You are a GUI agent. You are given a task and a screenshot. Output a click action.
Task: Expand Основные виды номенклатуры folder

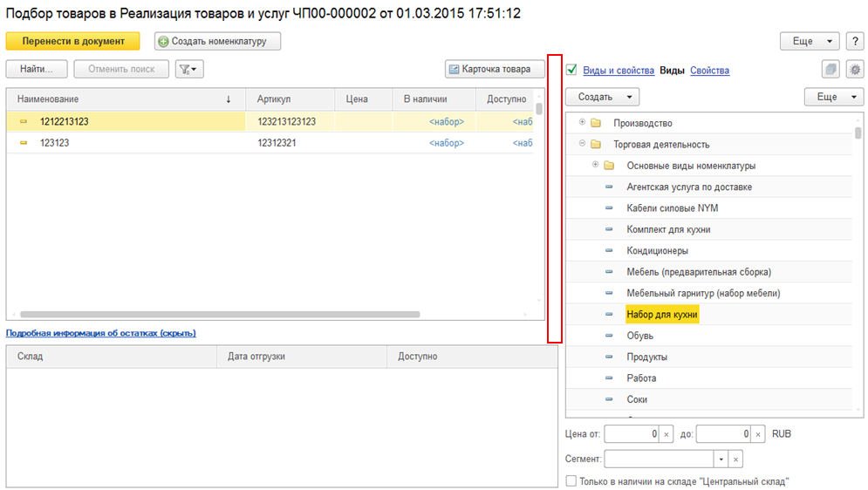pos(596,165)
